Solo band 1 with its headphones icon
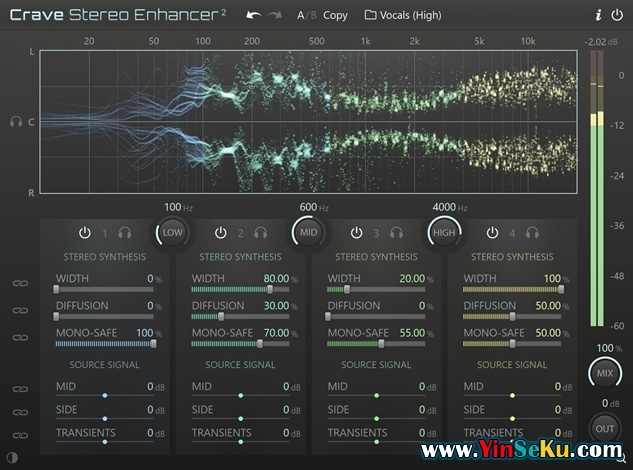Viewport: 633px width, 470px height. tap(125, 233)
